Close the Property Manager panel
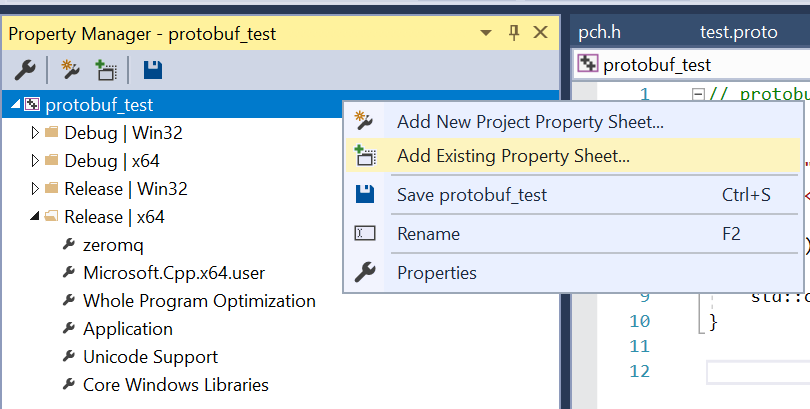The height and width of the screenshot is (409, 810). coord(540,33)
